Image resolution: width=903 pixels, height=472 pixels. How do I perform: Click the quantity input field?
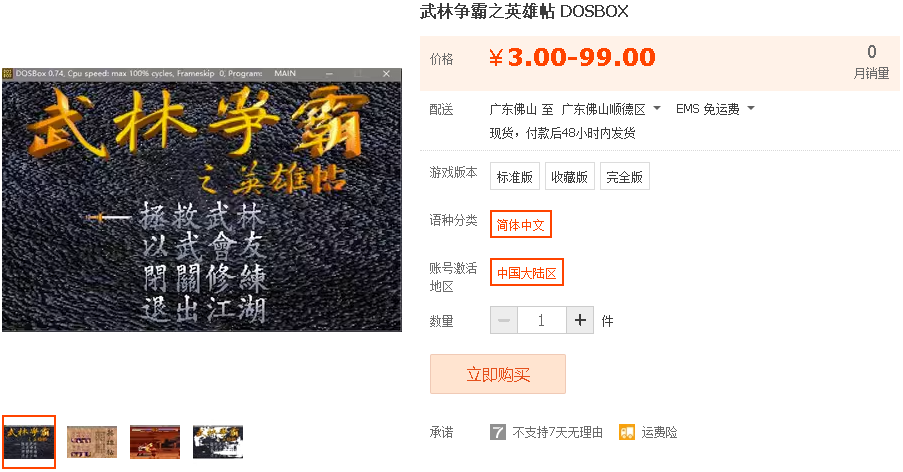click(x=541, y=320)
